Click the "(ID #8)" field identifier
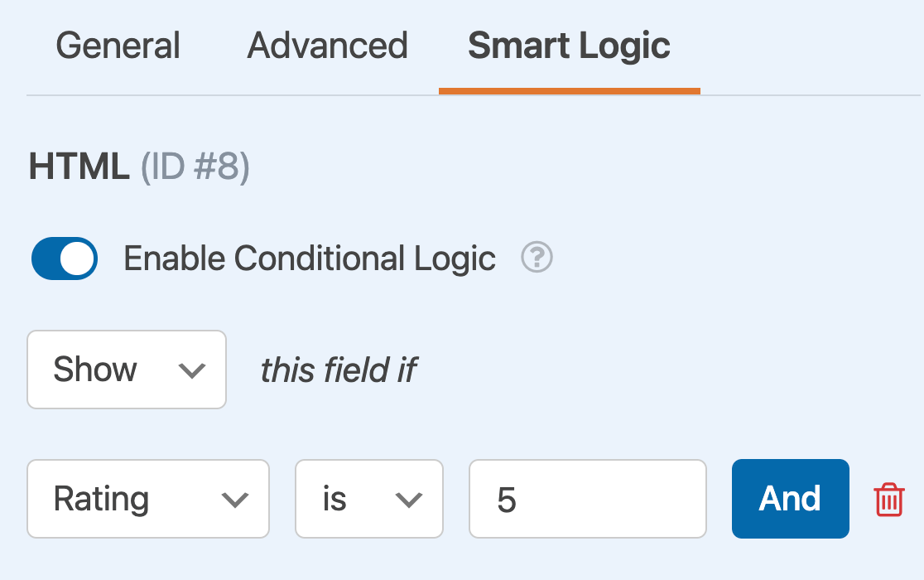 [x=195, y=167]
